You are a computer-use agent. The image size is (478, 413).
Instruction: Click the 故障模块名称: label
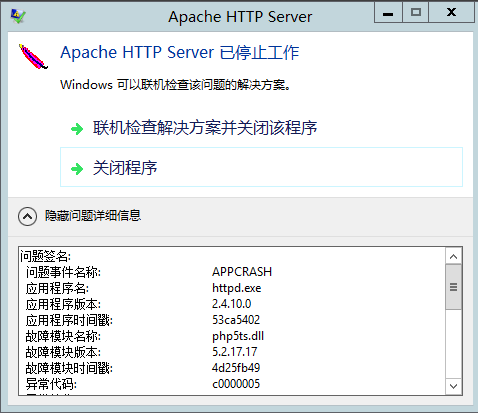tap(63, 336)
